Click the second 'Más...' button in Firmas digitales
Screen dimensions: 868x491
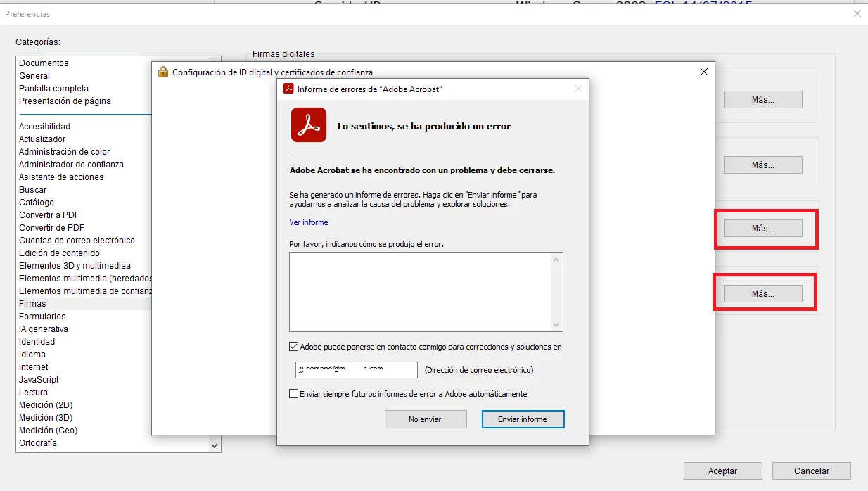point(763,165)
